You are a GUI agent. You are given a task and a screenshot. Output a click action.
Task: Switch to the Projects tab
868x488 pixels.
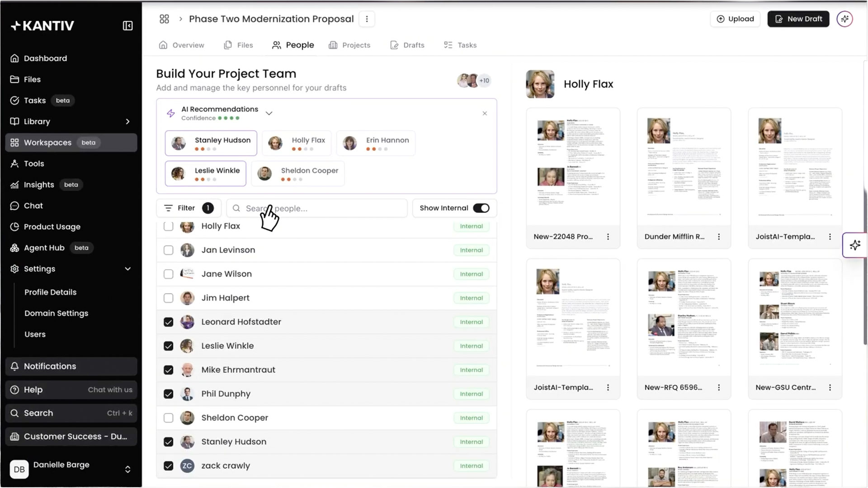point(349,45)
